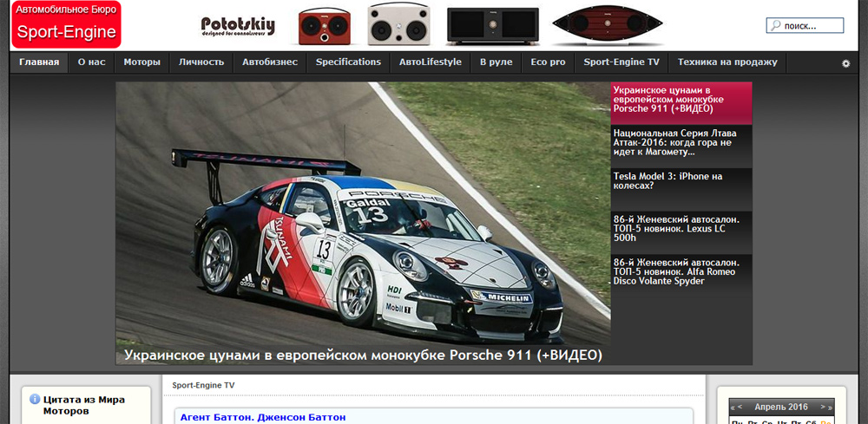This screenshot has width=868, height=424.
Task: Open the Sport-Engine logo home link
Action: pos(66,25)
